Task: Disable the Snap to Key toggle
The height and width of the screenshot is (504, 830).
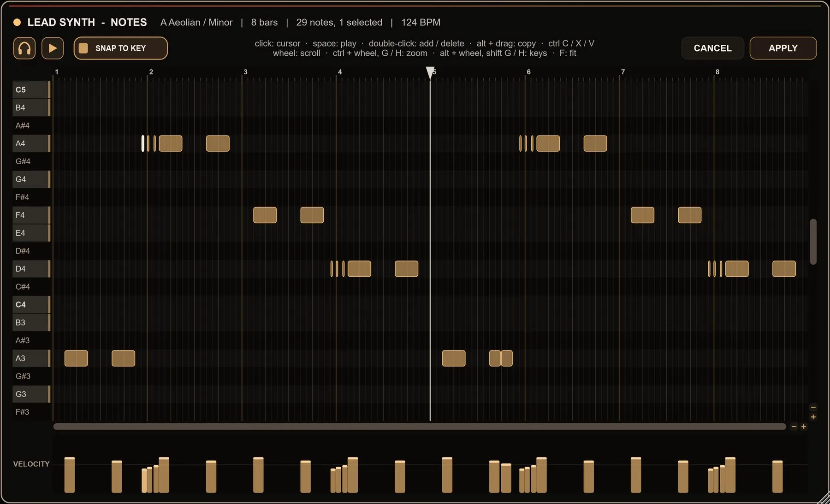Action: [120, 48]
